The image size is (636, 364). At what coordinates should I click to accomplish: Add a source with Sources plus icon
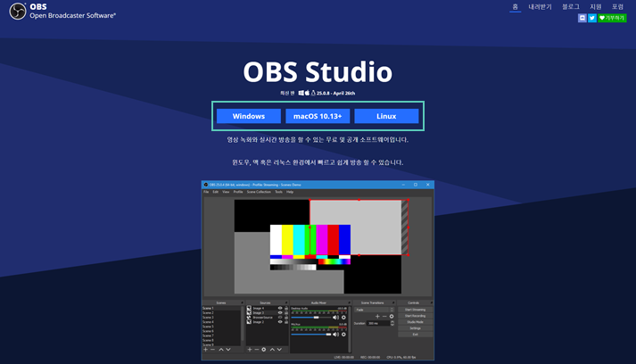pos(250,350)
